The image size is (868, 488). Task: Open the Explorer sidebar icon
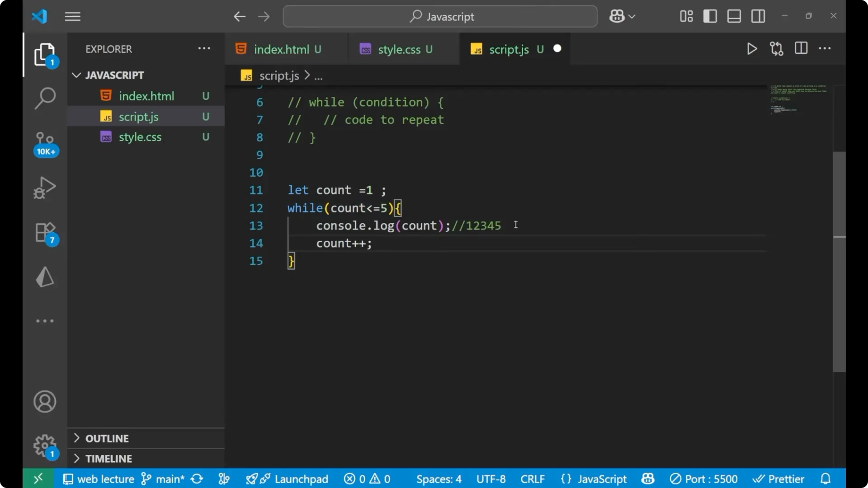click(x=44, y=54)
